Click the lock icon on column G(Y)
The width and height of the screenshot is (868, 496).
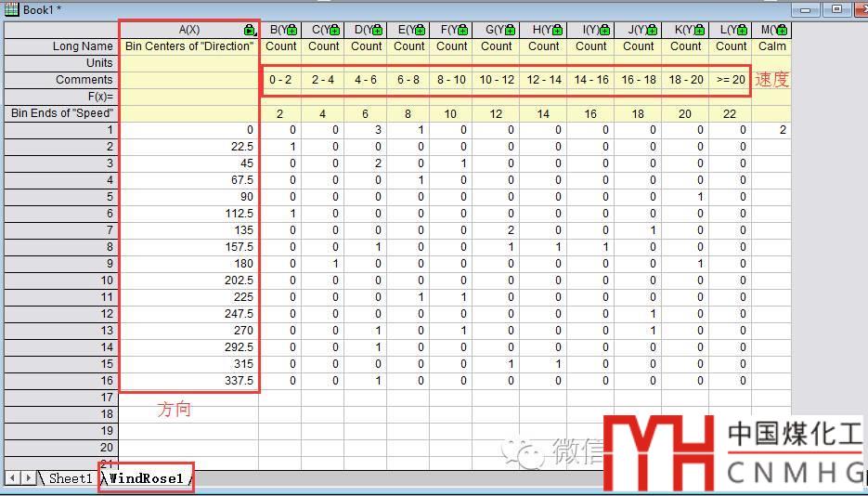pyautogui.click(x=510, y=30)
